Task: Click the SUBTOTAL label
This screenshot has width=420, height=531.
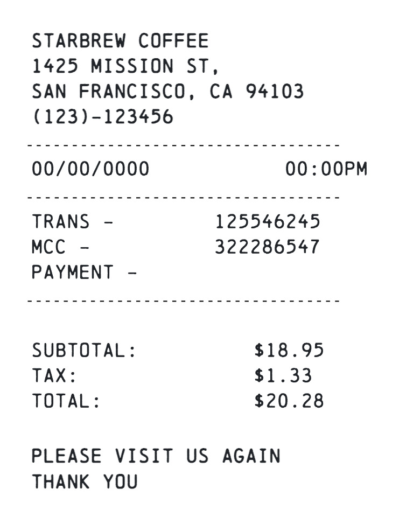Action: click(x=84, y=351)
